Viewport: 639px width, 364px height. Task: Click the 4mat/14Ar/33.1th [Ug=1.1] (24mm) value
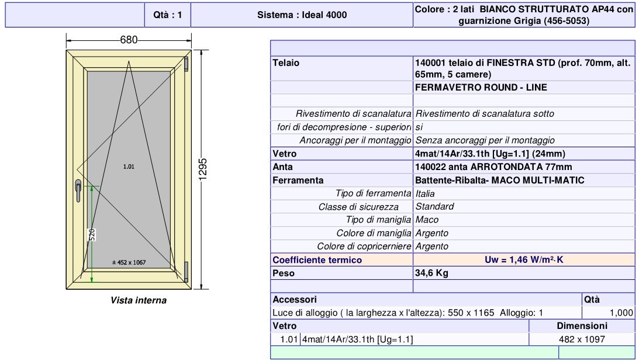[491, 154]
